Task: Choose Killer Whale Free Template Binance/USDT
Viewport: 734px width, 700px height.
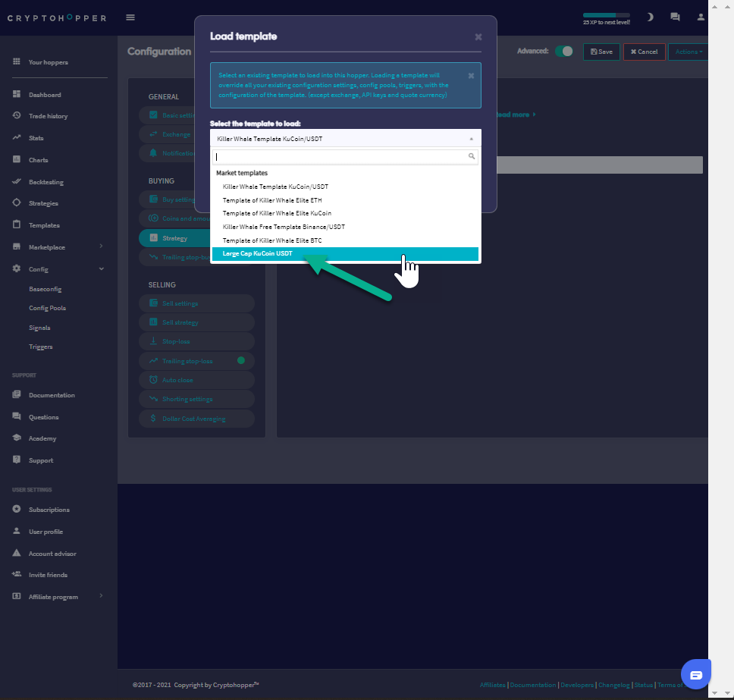Action: tap(284, 227)
